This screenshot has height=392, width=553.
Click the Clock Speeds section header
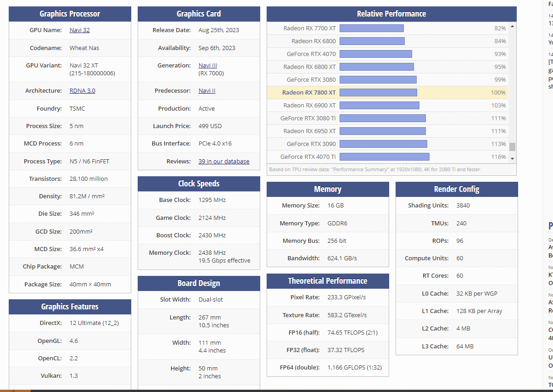199,184
